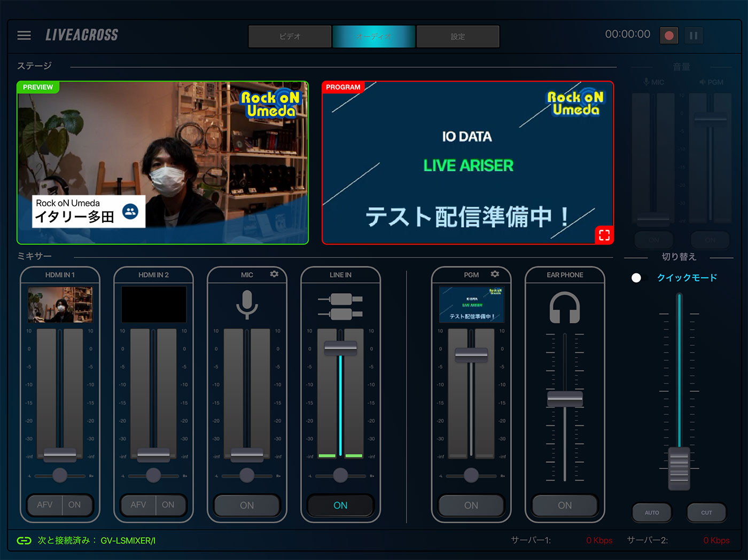
Task: Click the AUTO transition button
Action: (x=652, y=512)
